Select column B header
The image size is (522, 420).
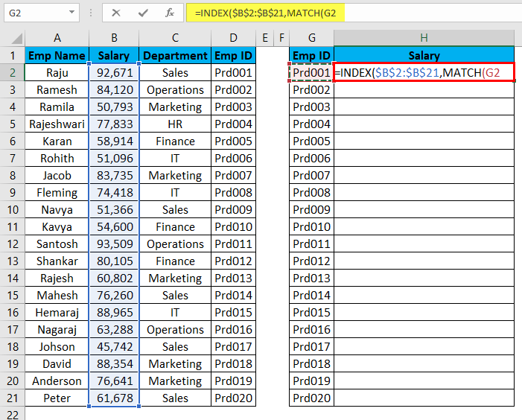pyautogui.click(x=114, y=38)
